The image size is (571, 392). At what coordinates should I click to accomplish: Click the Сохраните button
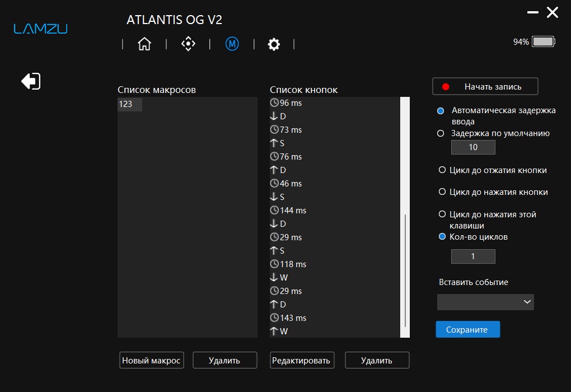(467, 329)
